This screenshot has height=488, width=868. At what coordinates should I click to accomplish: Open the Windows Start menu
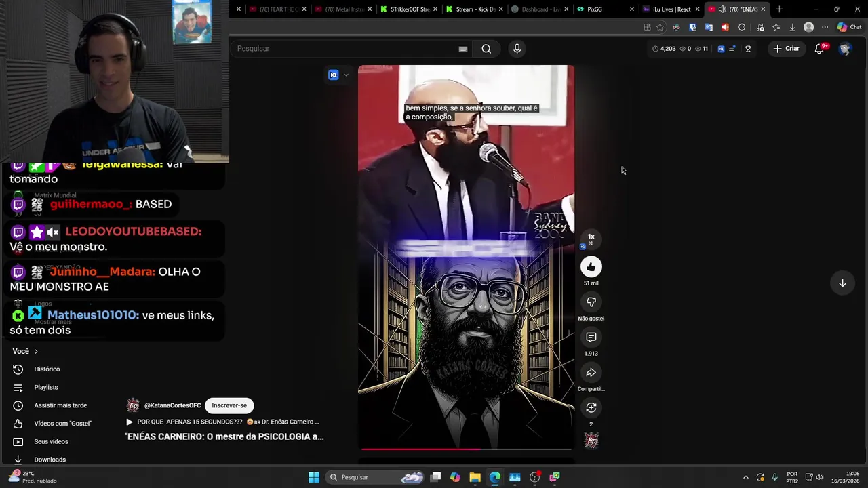click(x=314, y=477)
